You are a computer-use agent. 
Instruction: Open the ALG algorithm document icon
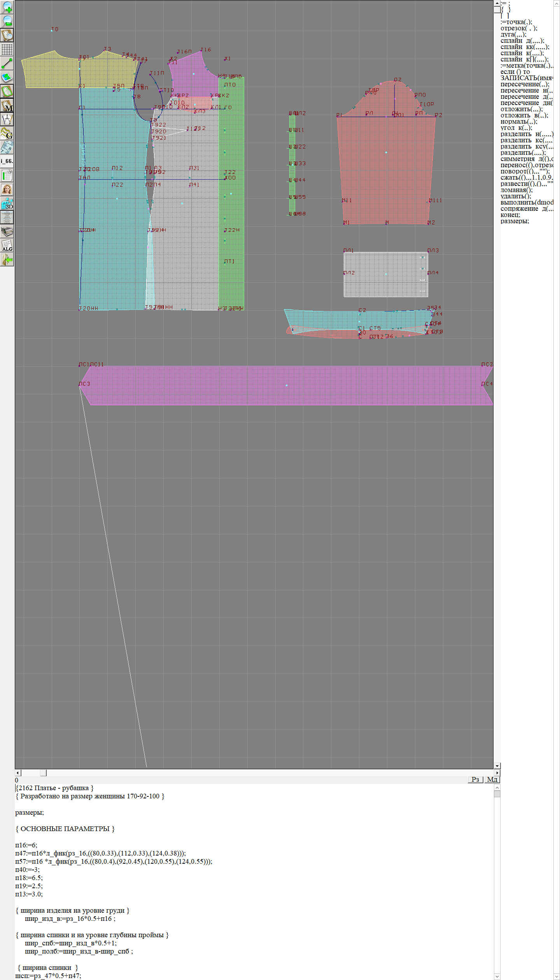click(x=7, y=245)
